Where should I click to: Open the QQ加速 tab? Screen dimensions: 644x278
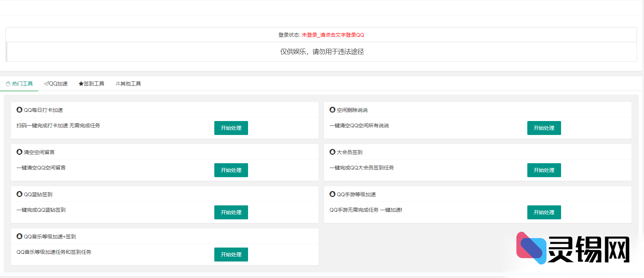pyautogui.click(x=56, y=84)
